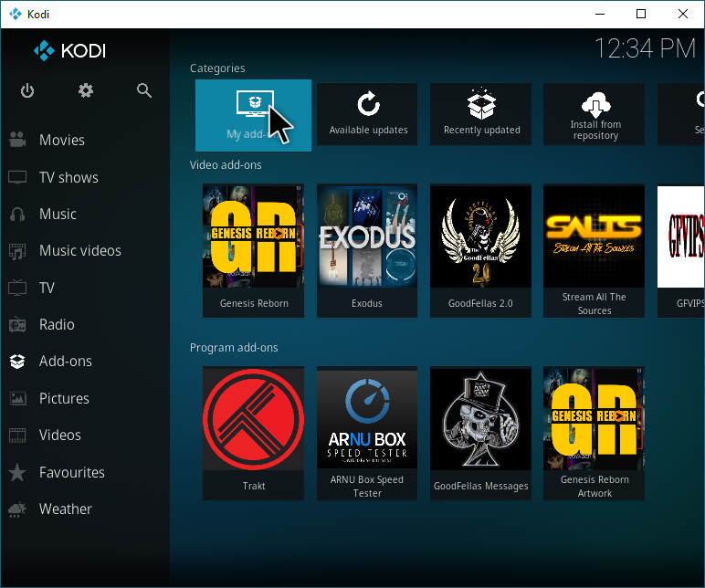Launch the Stream All The Sources add-on
The width and height of the screenshot is (705, 588).
pos(594,251)
